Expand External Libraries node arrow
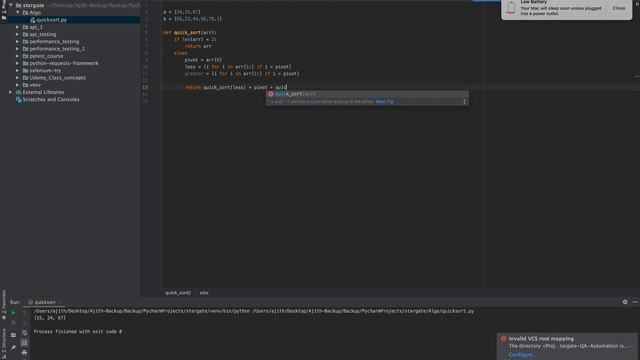 click(x=11, y=92)
